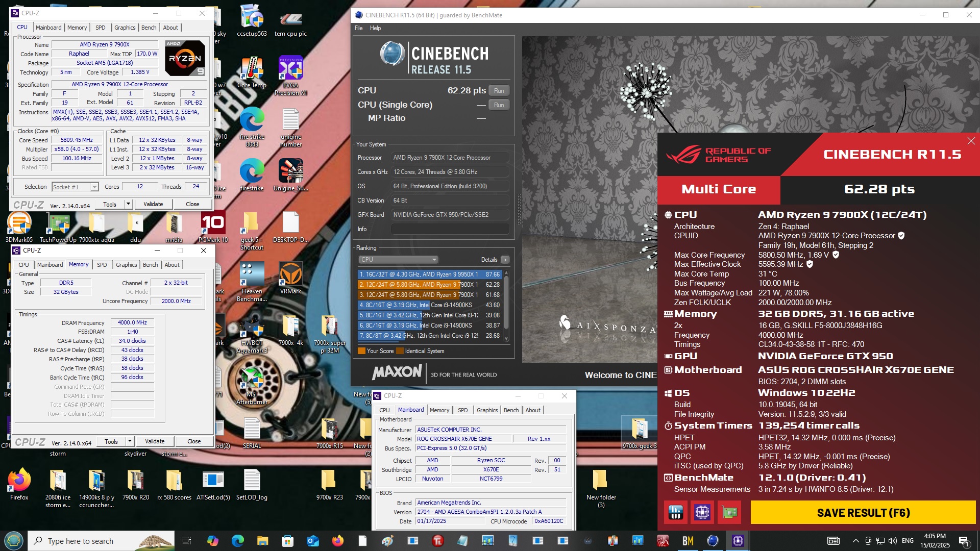The image size is (980, 551).
Task: Show hidden tray icons chevron
Action: 855,541
